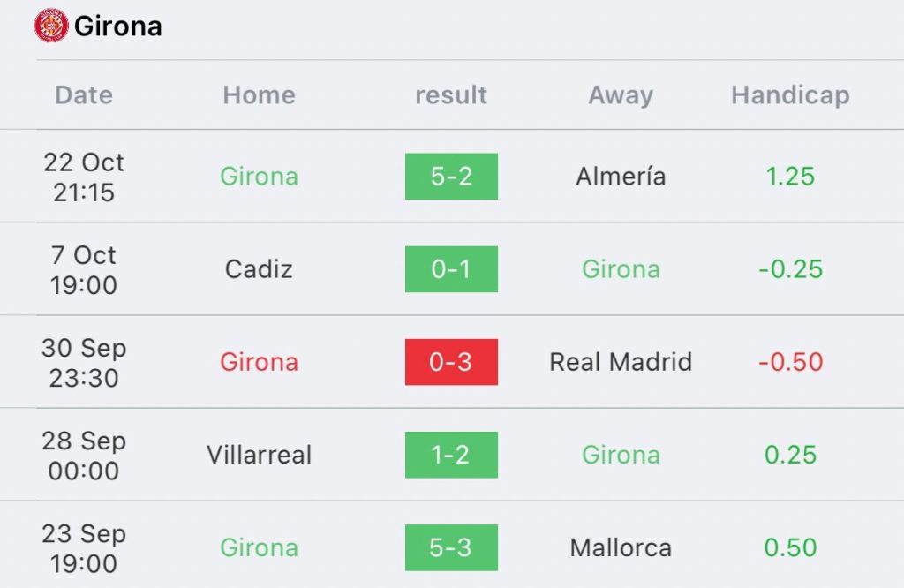The width and height of the screenshot is (904, 588).
Task: Select the Date column header
Action: point(84,95)
